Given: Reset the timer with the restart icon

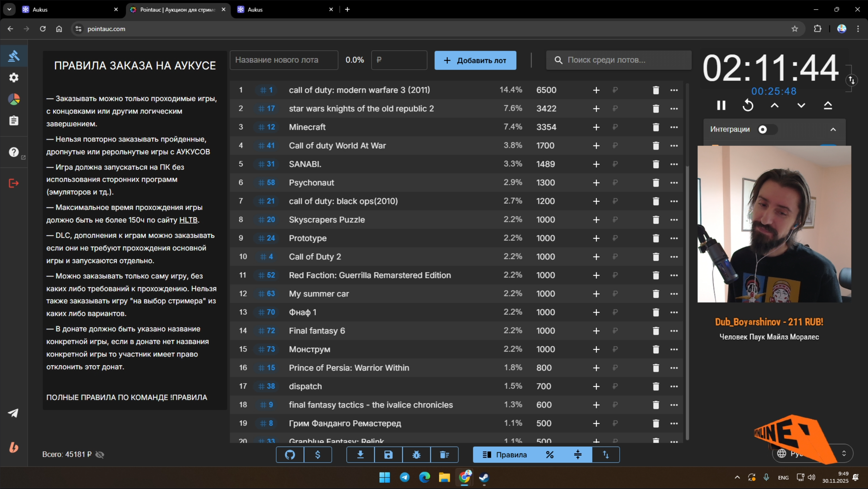Looking at the screenshot, I should pyautogui.click(x=748, y=106).
